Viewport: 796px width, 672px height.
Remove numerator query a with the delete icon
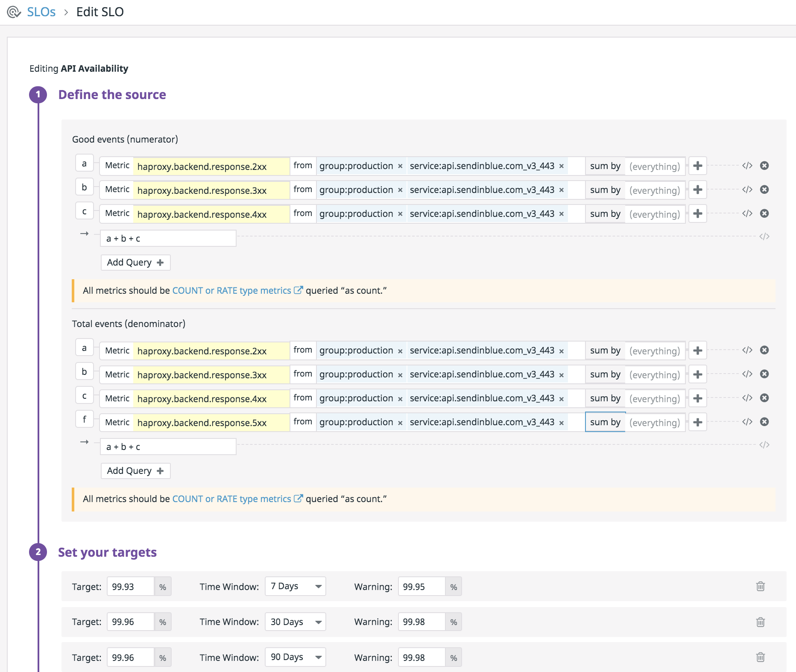(x=764, y=166)
